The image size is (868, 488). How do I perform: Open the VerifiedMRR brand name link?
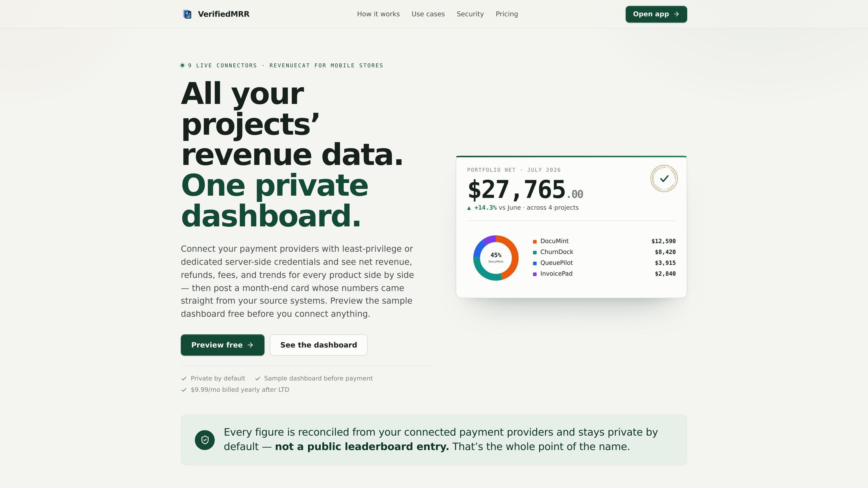point(224,14)
